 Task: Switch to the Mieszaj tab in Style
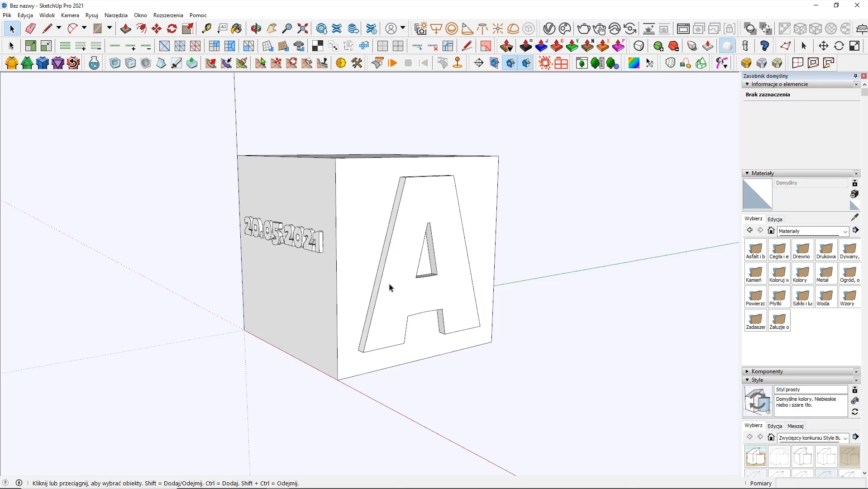point(795,426)
